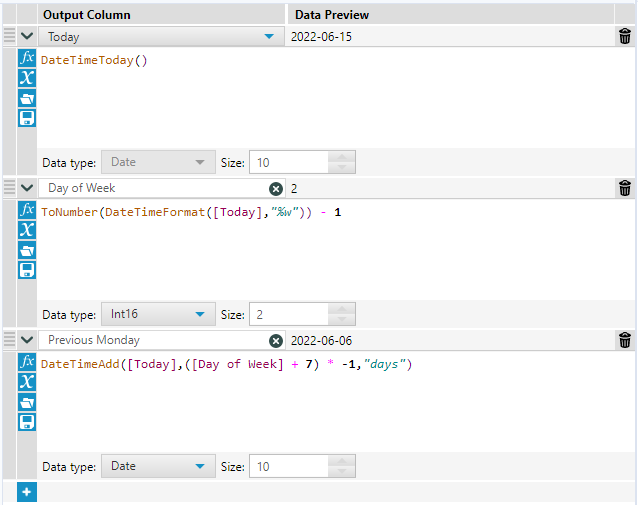The width and height of the screenshot is (638, 505).
Task: Clear the Previous Monday column name
Action: point(276,340)
